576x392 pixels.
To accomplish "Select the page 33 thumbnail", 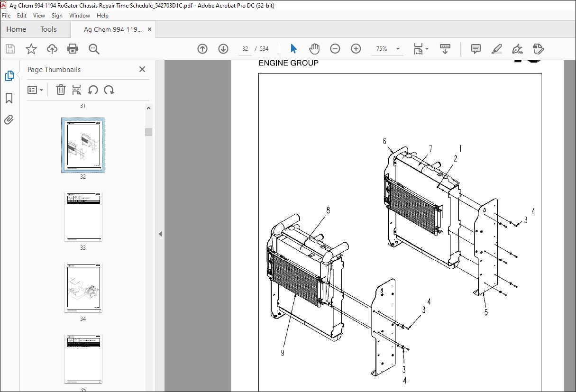I will (x=83, y=217).
